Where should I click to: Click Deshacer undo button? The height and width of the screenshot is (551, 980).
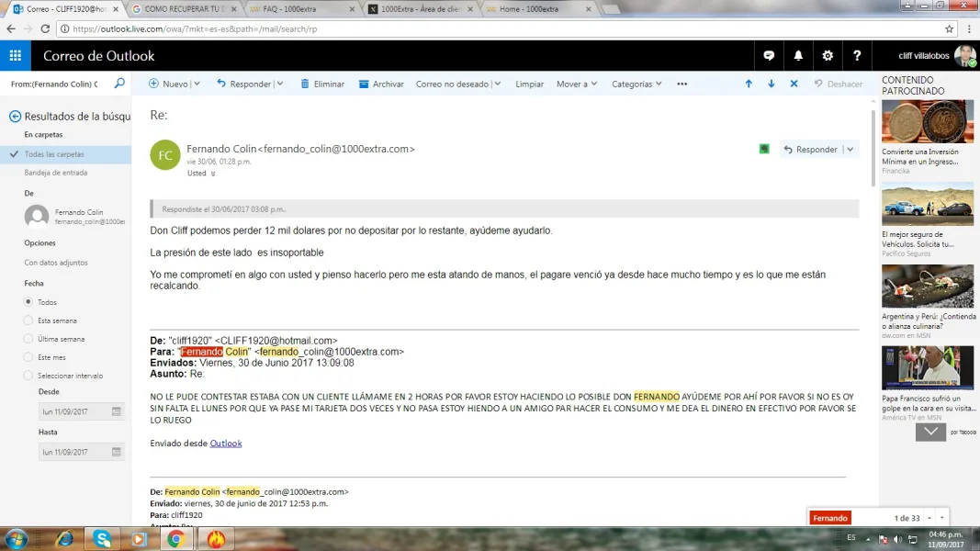(839, 84)
